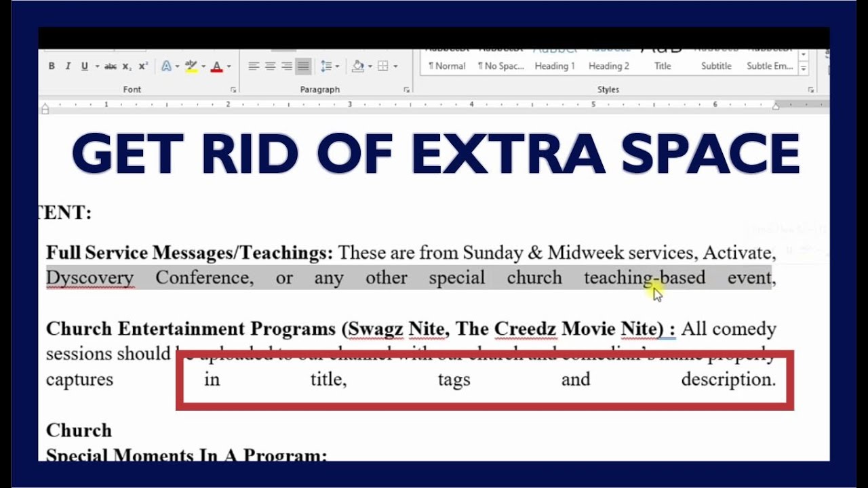Apply red font color
The width and height of the screenshot is (868, 488).
[216, 66]
